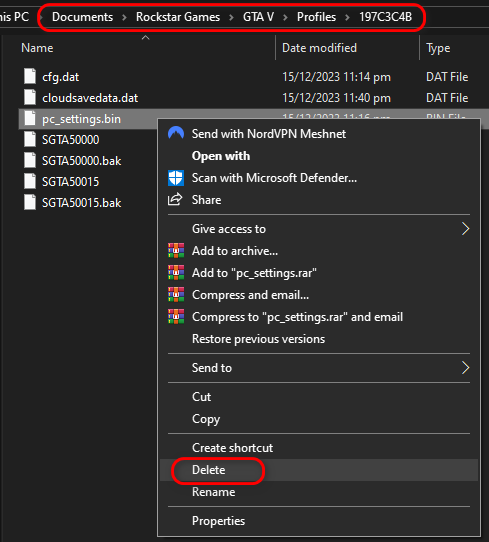
Task: Click the file icon of cloudsavedata.dat
Action: tap(30, 97)
